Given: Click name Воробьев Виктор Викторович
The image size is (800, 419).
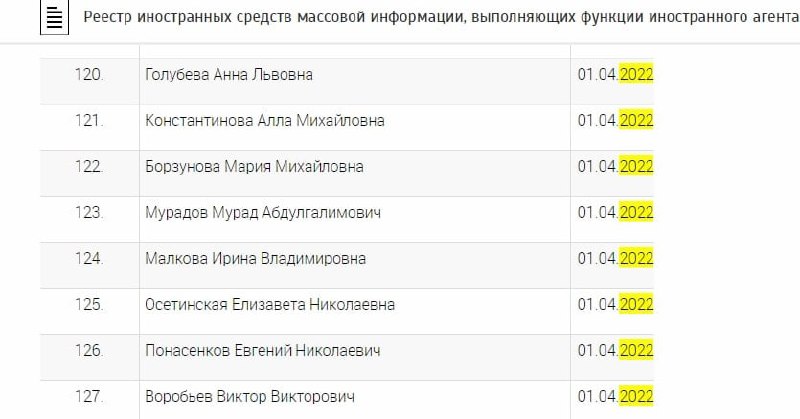Looking at the screenshot, I should pyautogui.click(x=250, y=397).
